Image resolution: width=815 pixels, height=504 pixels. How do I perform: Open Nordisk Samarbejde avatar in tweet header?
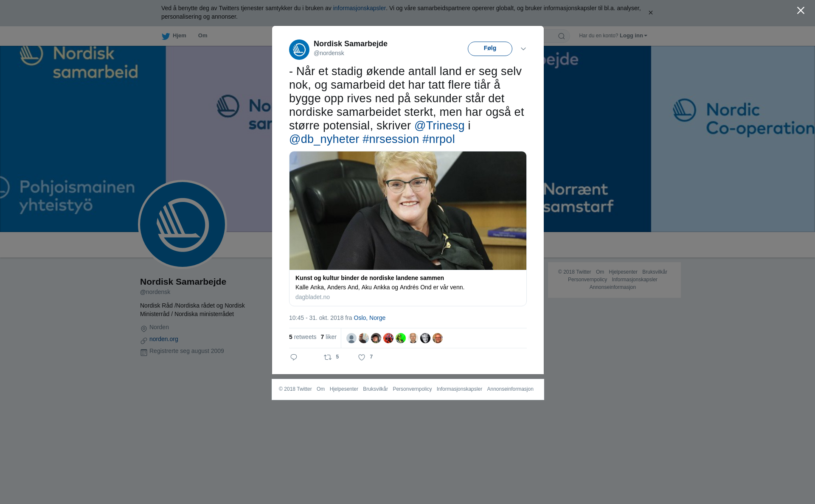click(299, 50)
